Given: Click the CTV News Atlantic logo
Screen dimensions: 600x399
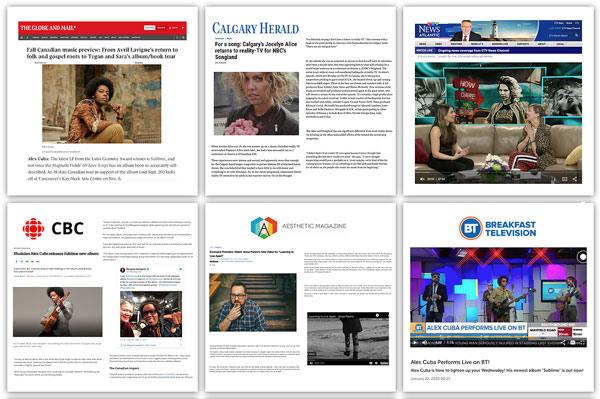Looking at the screenshot, I should point(429,30).
